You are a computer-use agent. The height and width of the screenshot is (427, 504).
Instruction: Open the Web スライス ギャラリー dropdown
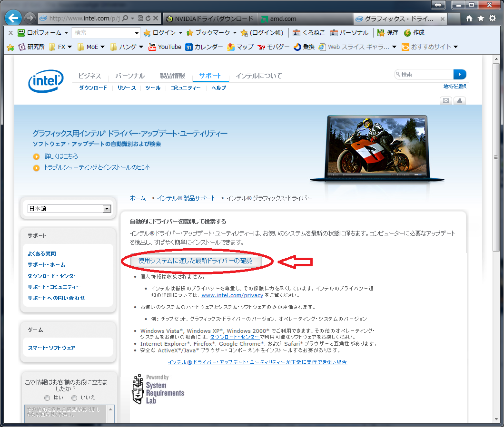[x=395, y=47]
